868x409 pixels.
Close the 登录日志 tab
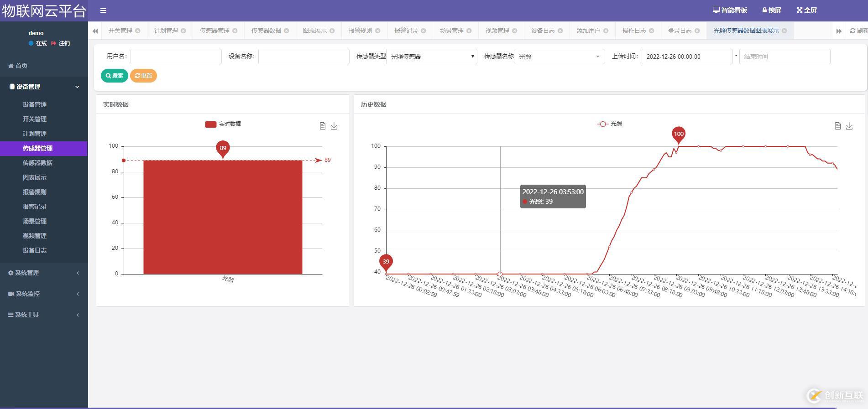pos(697,31)
